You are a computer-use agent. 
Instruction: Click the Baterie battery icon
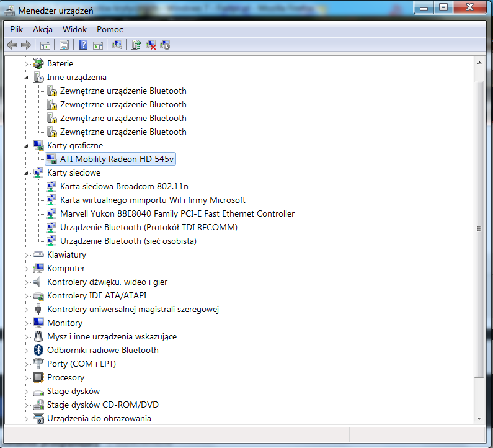coord(38,63)
